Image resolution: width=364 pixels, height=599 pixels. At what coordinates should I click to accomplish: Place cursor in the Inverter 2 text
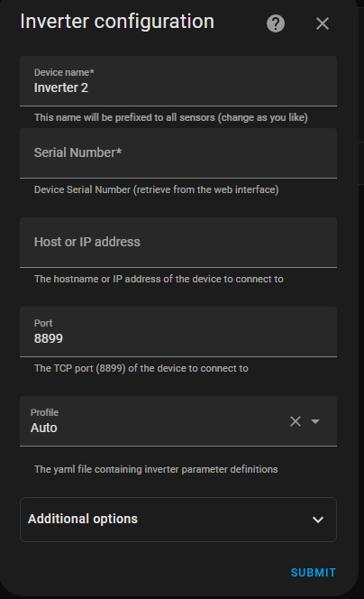pyautogui.click(x=61, y=88)
